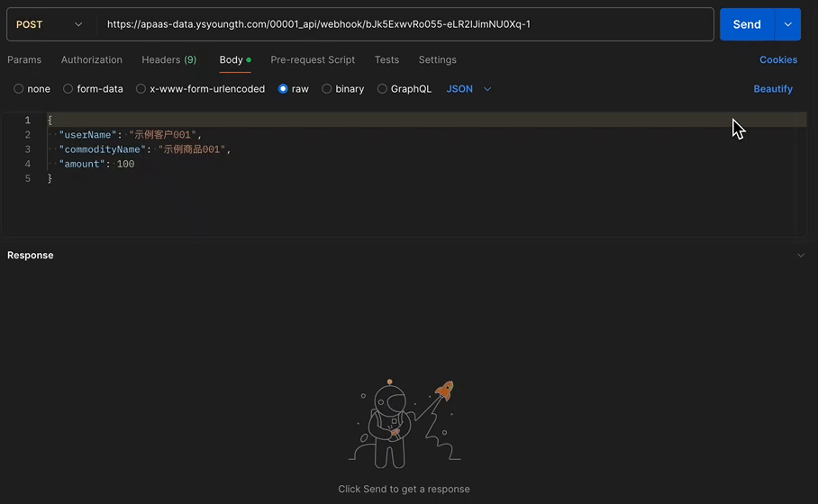
Task: Open the POST method dropdown
Action: pos(49,24)
